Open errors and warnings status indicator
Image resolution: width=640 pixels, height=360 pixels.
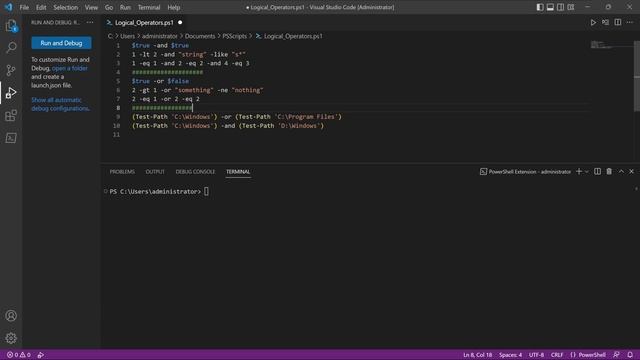pos(19,355)
